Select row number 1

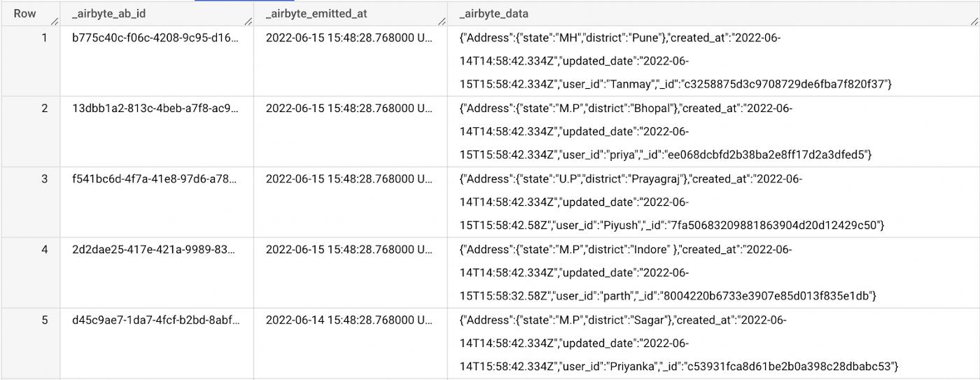[44, 38]
